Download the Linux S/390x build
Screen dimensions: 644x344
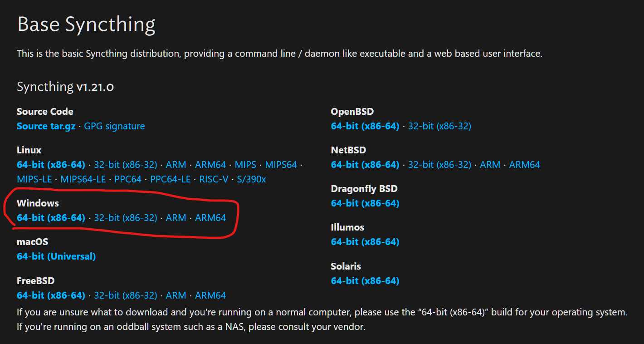251,179
